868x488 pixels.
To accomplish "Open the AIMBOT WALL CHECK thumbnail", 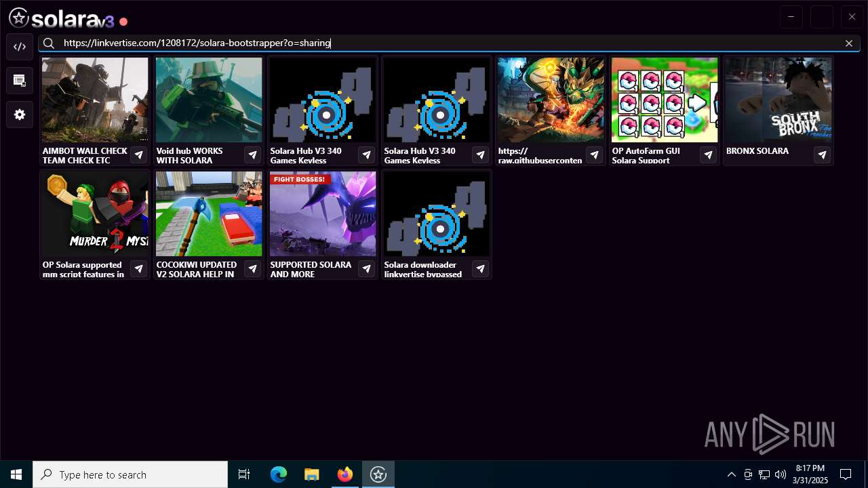I will click(x=95, y=100).
